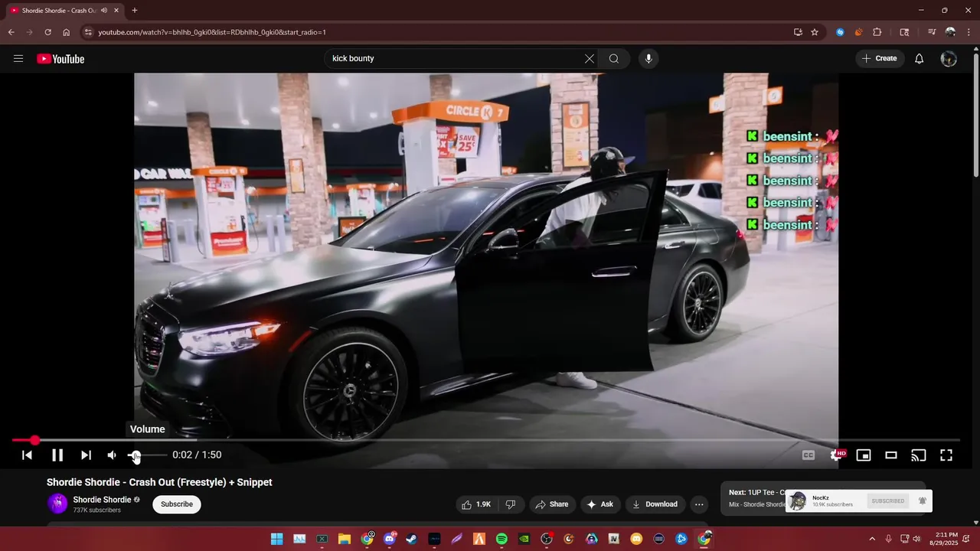This screenshot has width=980, height=551.
Task: Open the browser home page
Action: click(66, 32)
